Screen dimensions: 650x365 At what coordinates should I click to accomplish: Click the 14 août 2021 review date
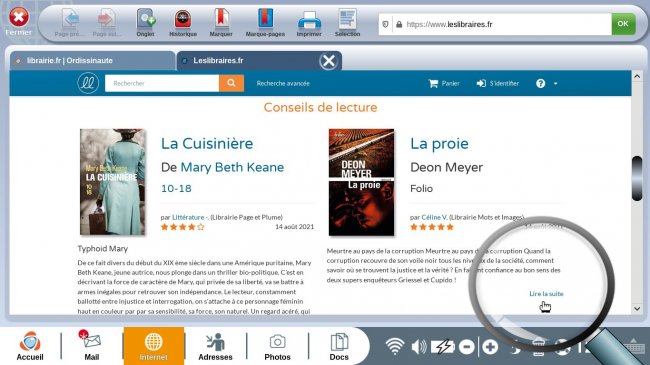click(x=295, y=227)
